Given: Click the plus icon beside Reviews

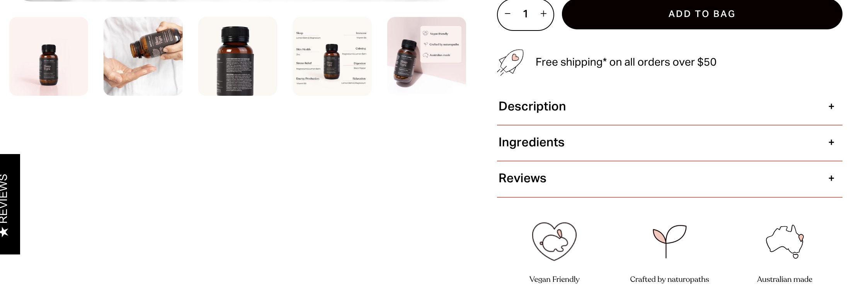Looking at the screenshot, I should 831,178.
